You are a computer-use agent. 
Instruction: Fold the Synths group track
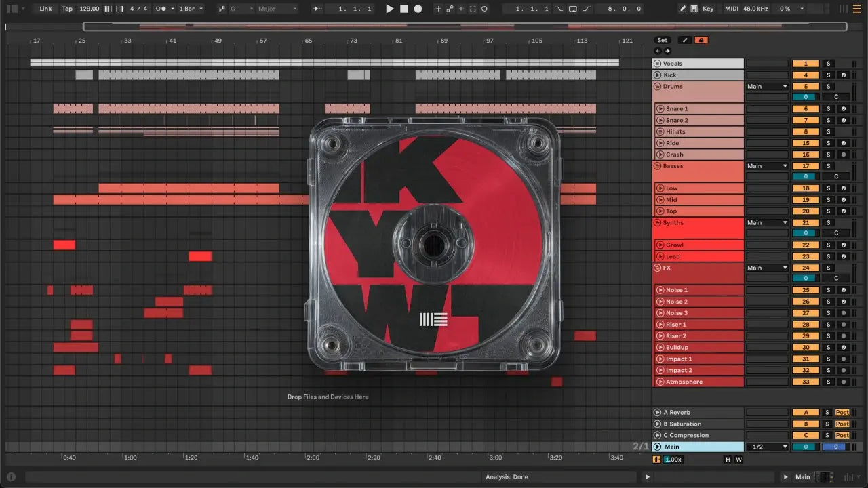[x=657, y=223]
